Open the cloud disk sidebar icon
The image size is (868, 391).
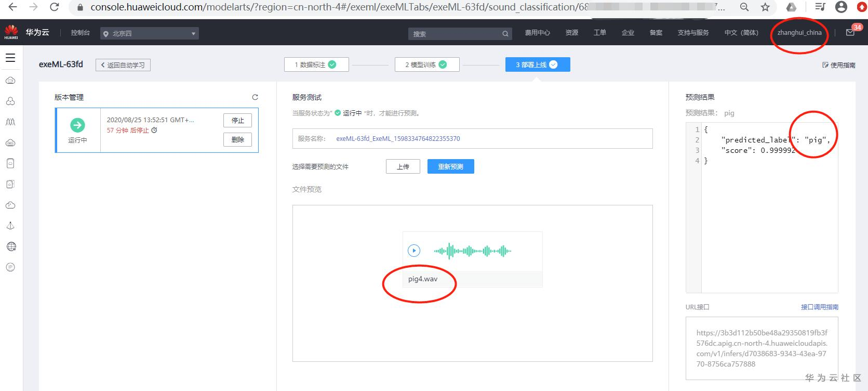point(10,143)
